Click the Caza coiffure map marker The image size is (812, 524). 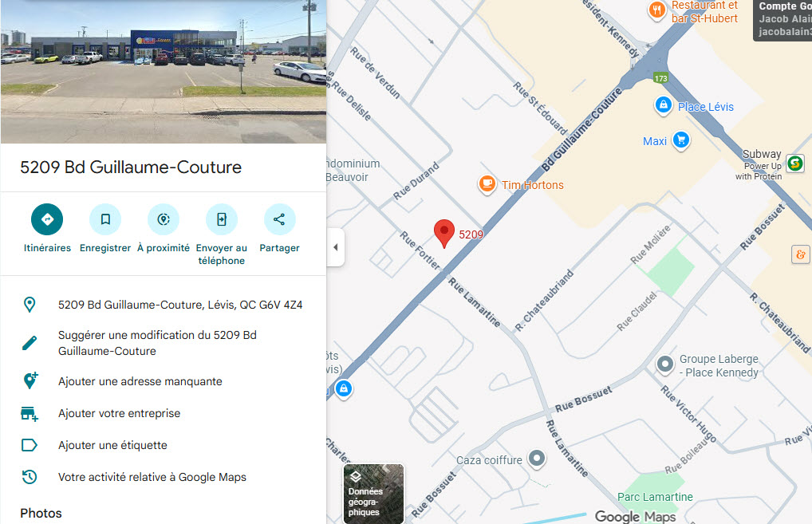point(538,459)
